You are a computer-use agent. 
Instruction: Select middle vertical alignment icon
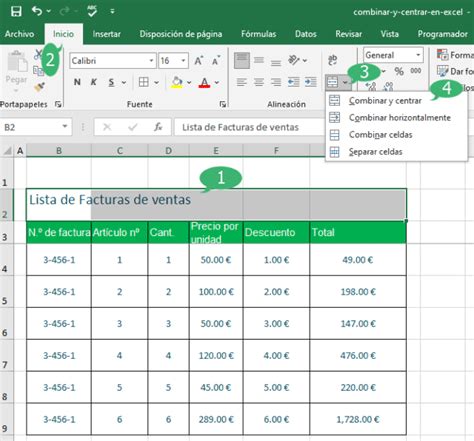click(259, 61)
